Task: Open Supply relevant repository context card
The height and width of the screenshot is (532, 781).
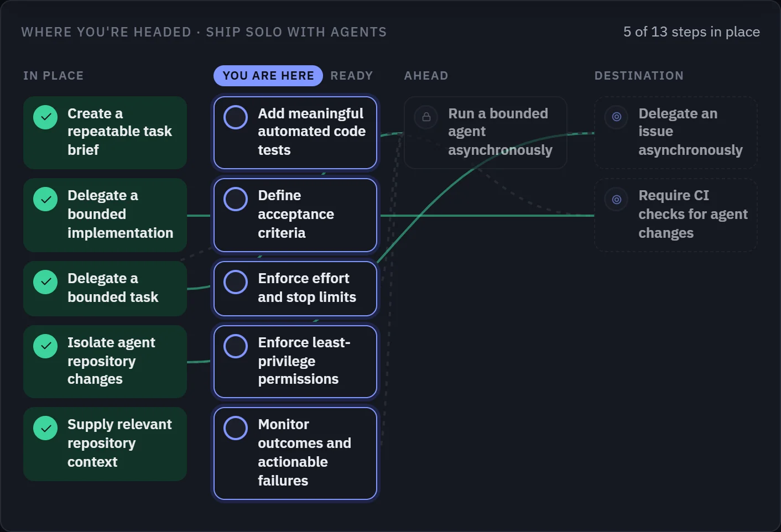Action: 105,444
